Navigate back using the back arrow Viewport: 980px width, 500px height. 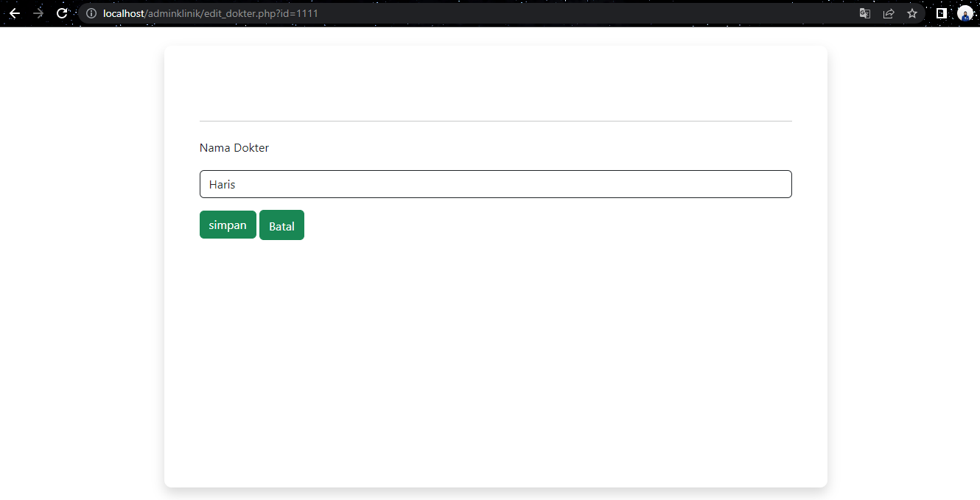[x=15, y=13]
